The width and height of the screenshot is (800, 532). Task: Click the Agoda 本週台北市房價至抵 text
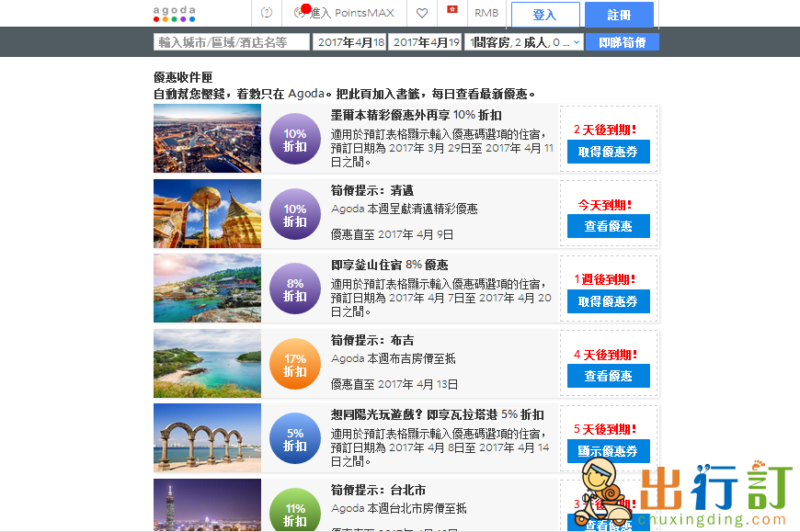click(x=398, y=508)
